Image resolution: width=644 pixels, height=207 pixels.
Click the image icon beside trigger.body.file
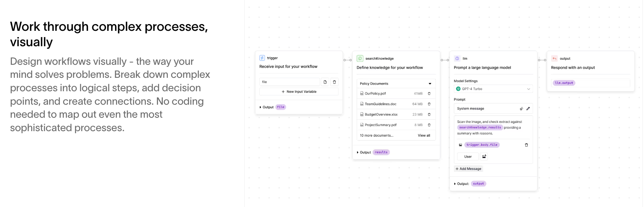point(460,145)
